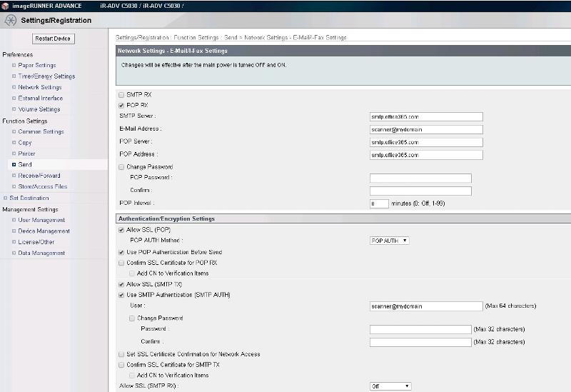Toggle the POP RX checkbox

coord(121,105)
